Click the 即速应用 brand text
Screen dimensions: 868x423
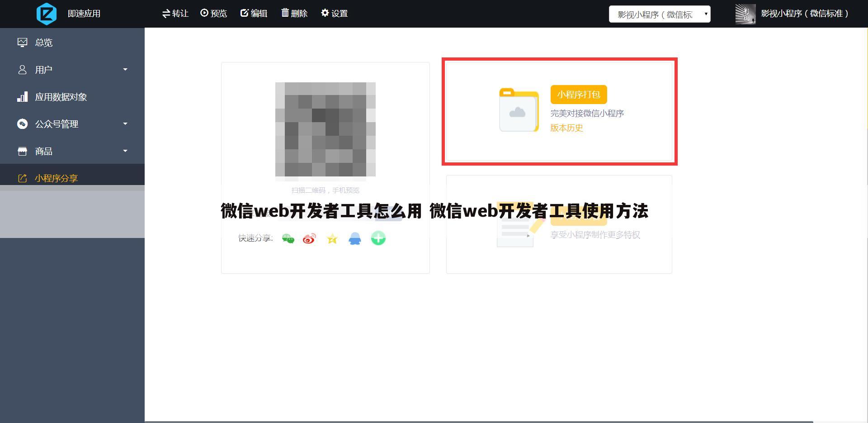[84, 14]
